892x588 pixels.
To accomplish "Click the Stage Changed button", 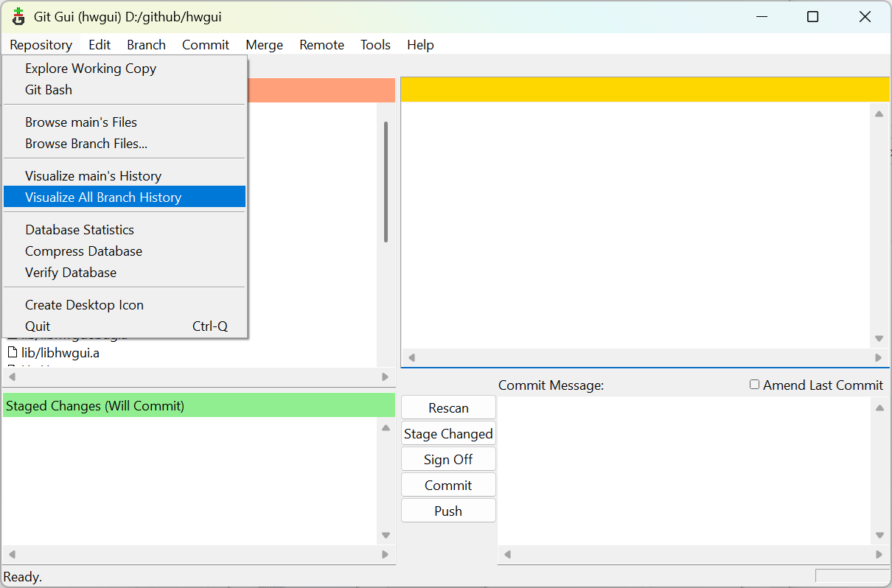I will coord(448,434).
